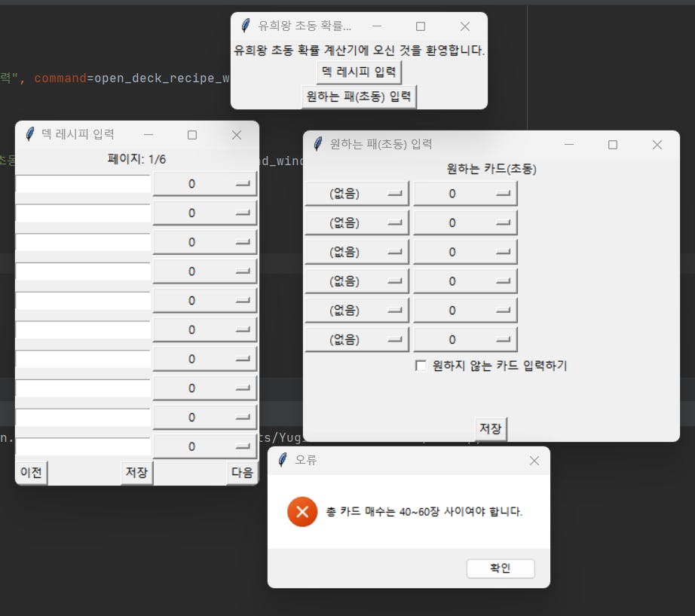The image size is (695, 616).
Task: Click the 원하는 패(초동) 입력 button
Action: pyautogui.click(x=359, y=97)
